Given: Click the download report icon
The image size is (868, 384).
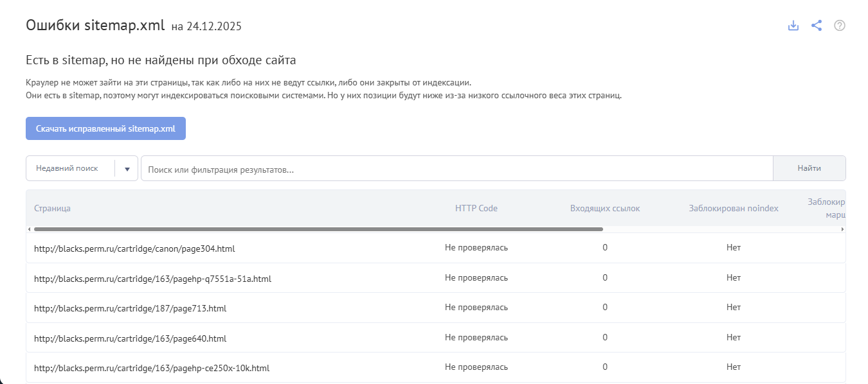Looking at the screenshot, I should pos(793,26).
